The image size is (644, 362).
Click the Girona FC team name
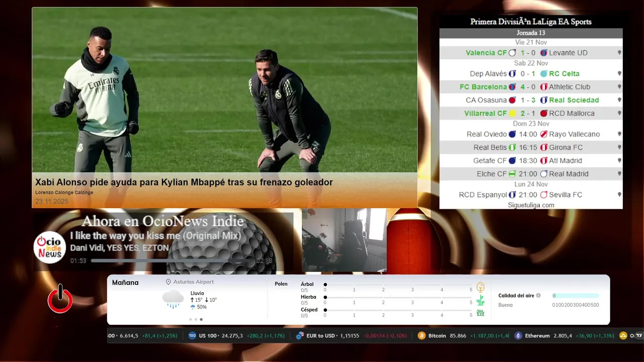tap(566, 147)
